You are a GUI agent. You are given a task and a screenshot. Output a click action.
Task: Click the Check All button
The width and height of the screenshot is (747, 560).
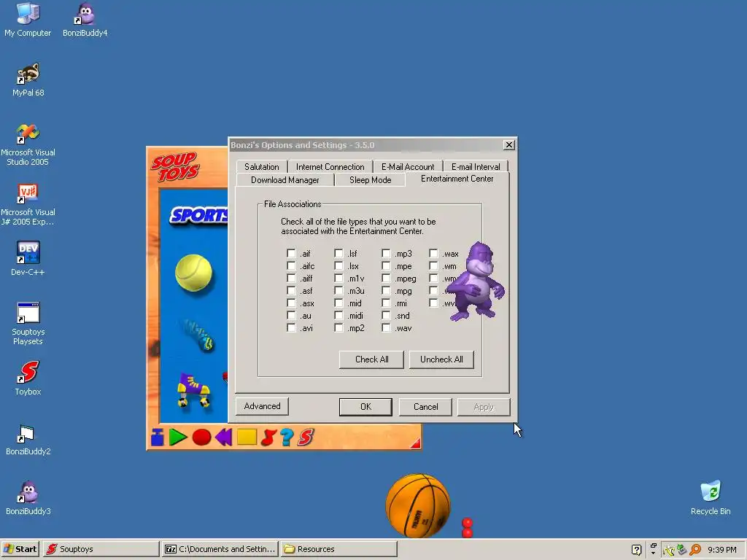[x=371, y=359]
